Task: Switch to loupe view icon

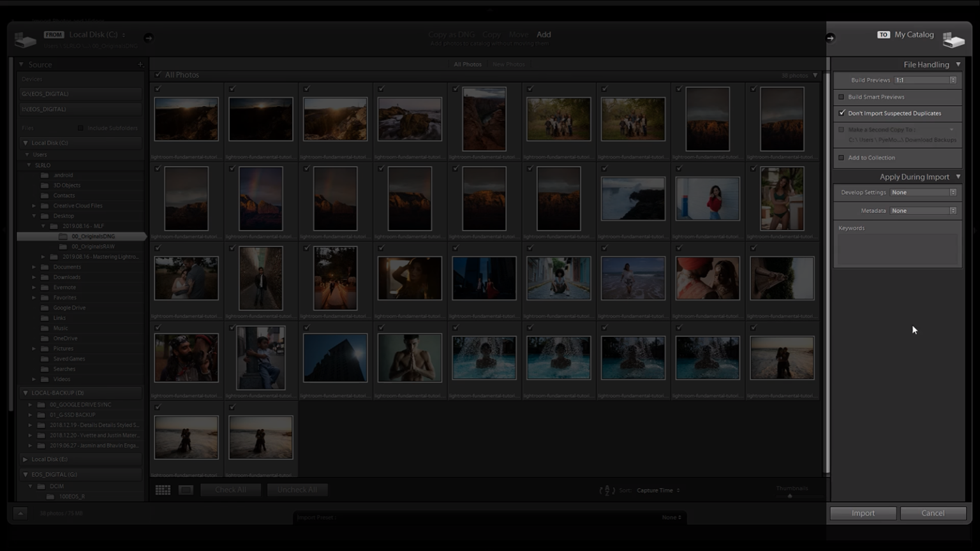Action: (x=186, y=490)
